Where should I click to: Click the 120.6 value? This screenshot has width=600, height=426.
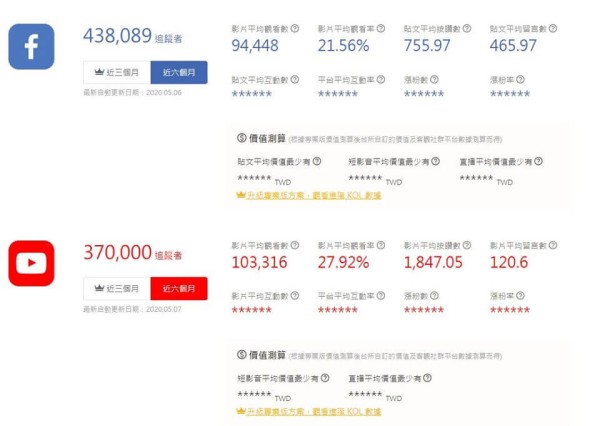tap(509, 263)
